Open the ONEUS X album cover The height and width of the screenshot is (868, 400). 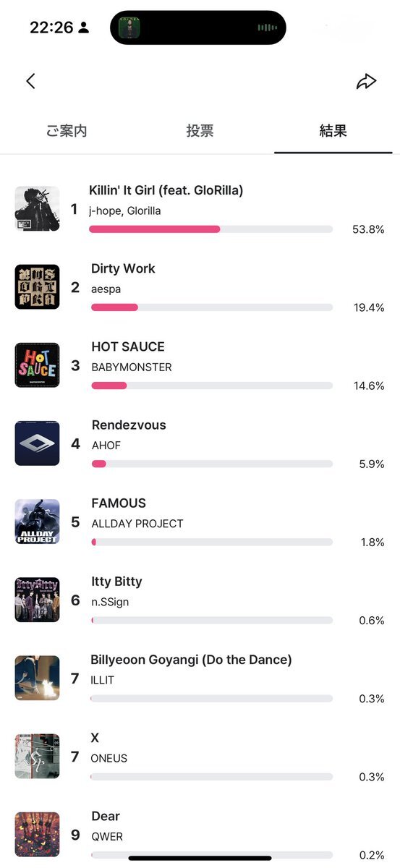click(37, 756)
